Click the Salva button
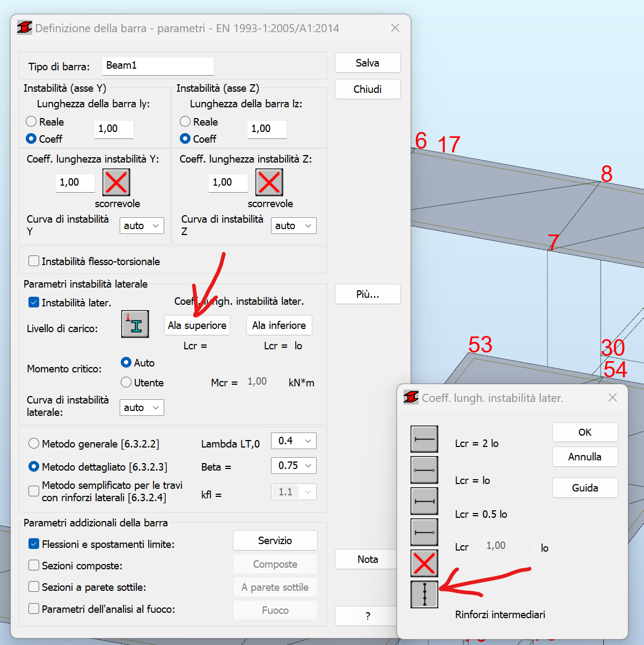Screen dimensions: 644x645 (x=367, y=63)
